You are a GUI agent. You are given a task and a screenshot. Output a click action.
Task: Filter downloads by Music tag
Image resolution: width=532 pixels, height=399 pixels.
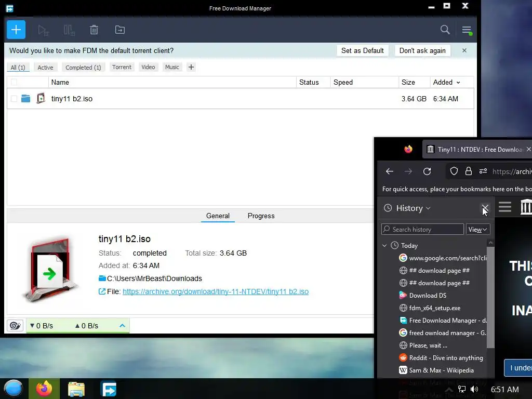[x=172, y=67]
